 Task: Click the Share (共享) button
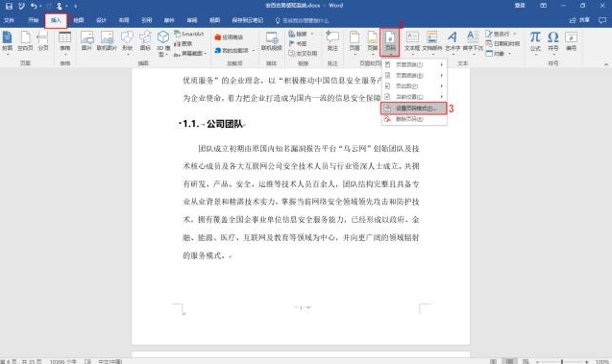pos(579,20)
